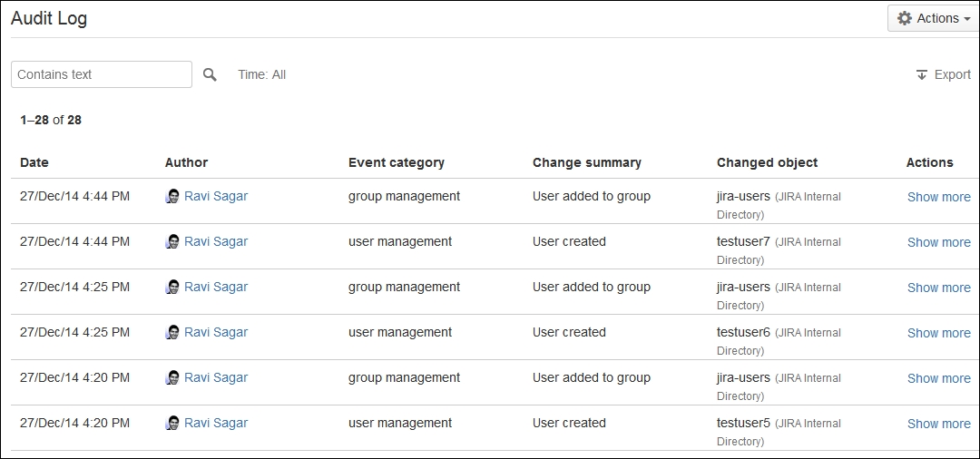
Task: Expand Show more for testuser7 row
Action: coord(939,242)
